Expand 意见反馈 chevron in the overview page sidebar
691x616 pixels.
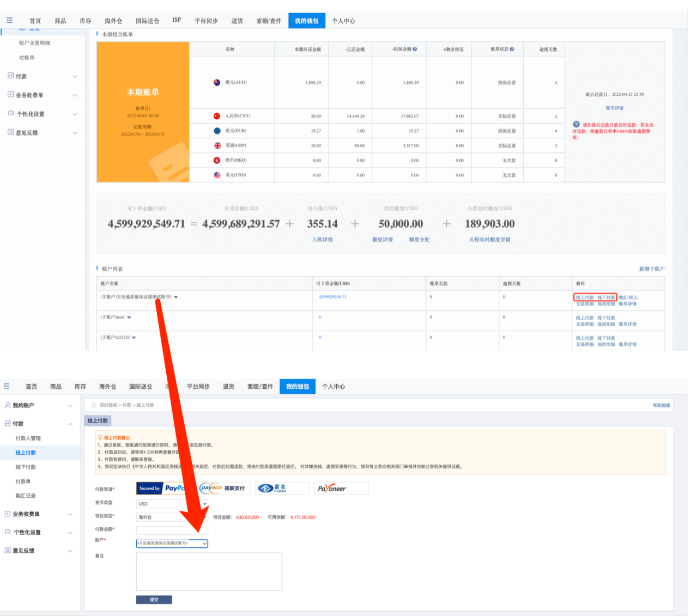click(75, 133)
